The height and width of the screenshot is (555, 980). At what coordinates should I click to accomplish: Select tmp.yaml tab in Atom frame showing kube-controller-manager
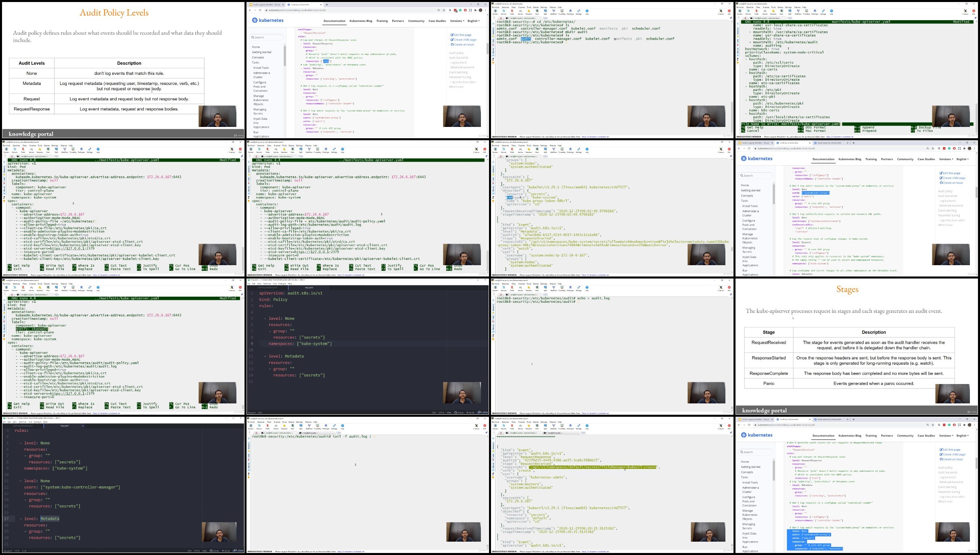(x=65, y=426)
